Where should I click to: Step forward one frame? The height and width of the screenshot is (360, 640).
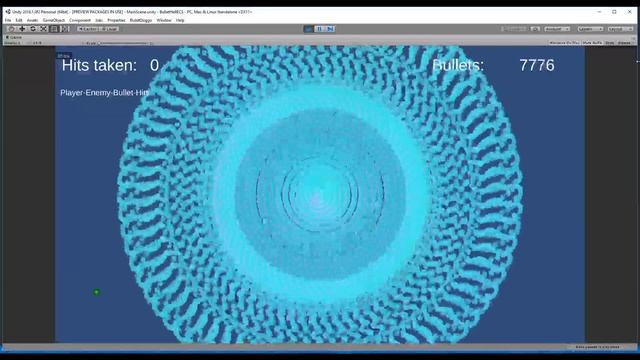pos(330,29)
